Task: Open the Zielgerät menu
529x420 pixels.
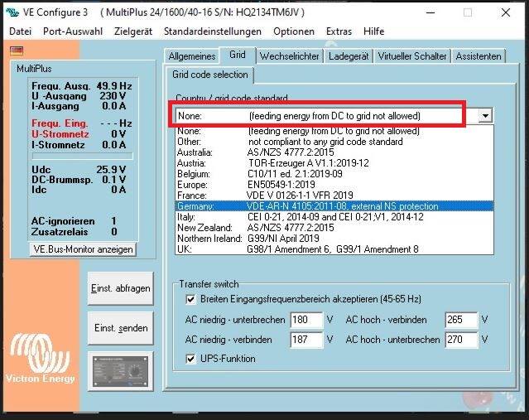Action: [133, 31]
